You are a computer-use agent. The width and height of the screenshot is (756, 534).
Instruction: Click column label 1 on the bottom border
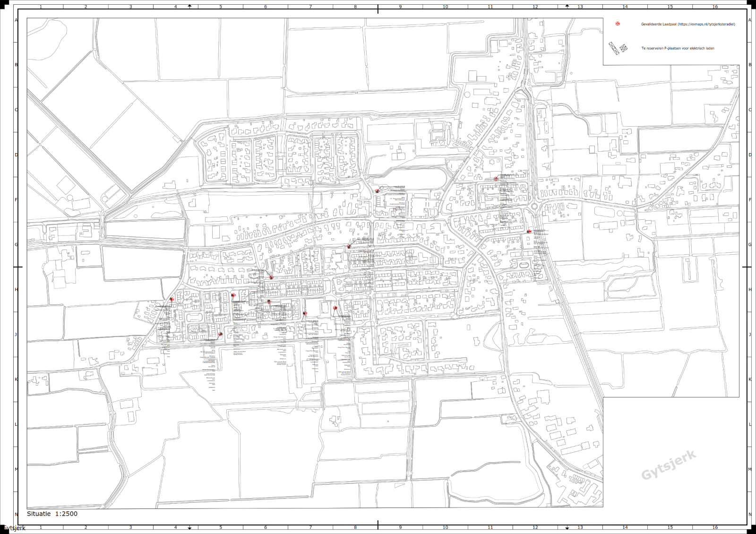pos(41,528)
